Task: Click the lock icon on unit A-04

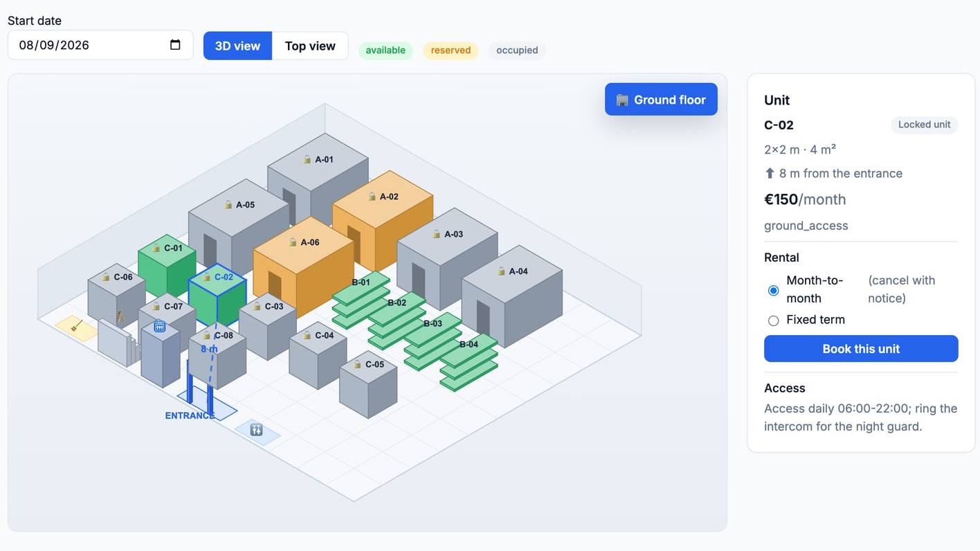Action: click(x=501, y=271)
